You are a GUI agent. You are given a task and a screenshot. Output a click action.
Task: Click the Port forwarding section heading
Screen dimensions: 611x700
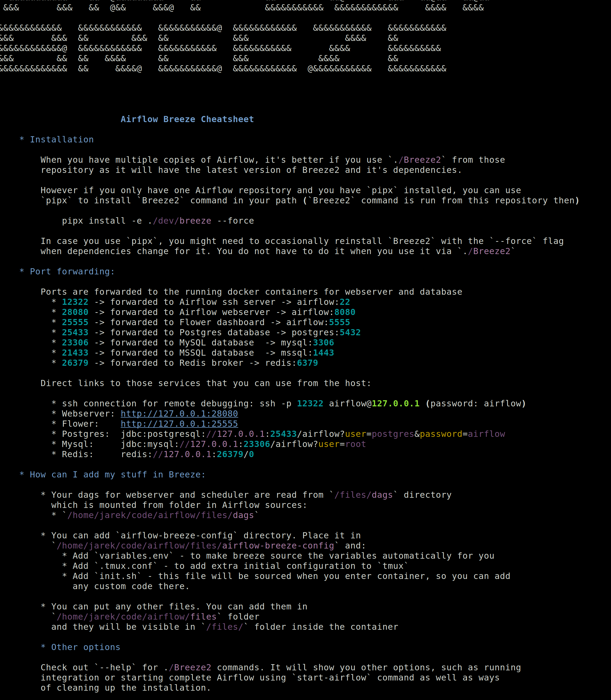[x=72, y=271]
